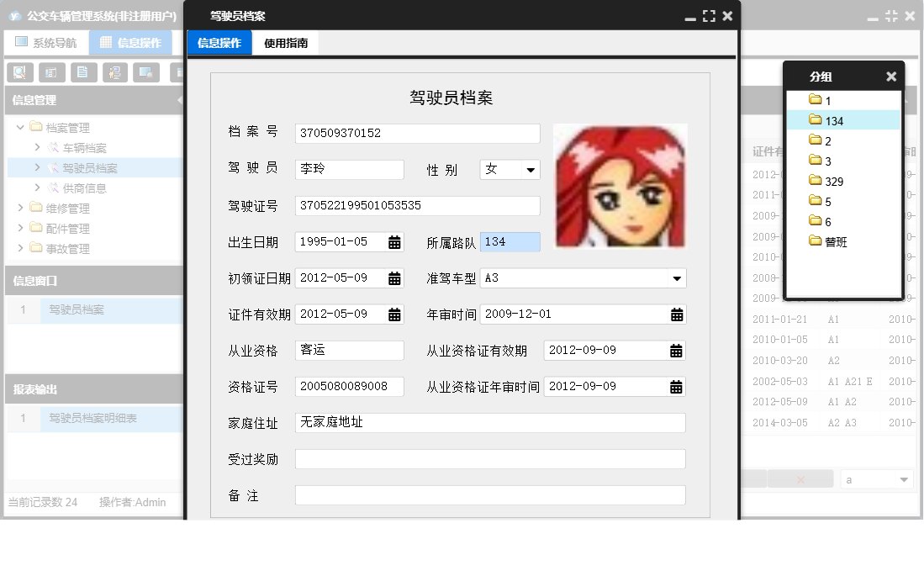The image size is (924, 576).
Task: Click the screen/display toolbar icon
Action: click(x=145, y=72)
